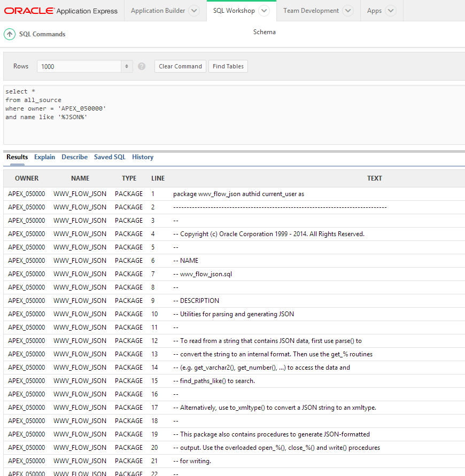Click the help question mark icon beside Rows
Viewport: 465px width, 476px height.
pos(142,66)
